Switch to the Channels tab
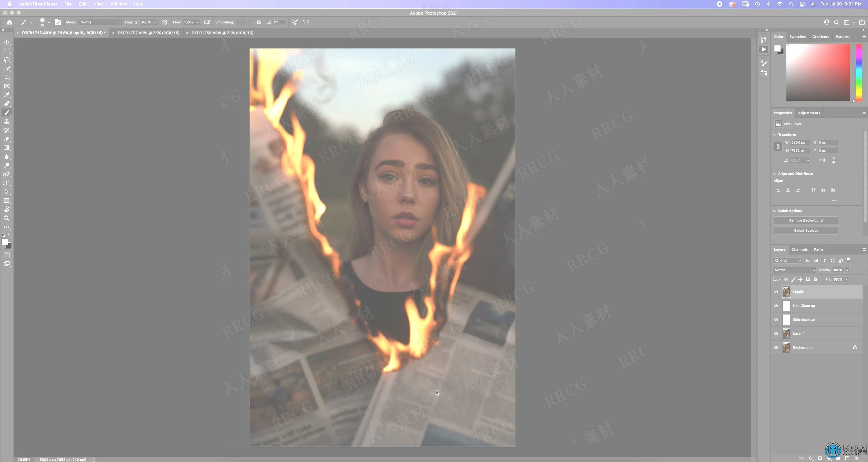 (x=799, y=249)
